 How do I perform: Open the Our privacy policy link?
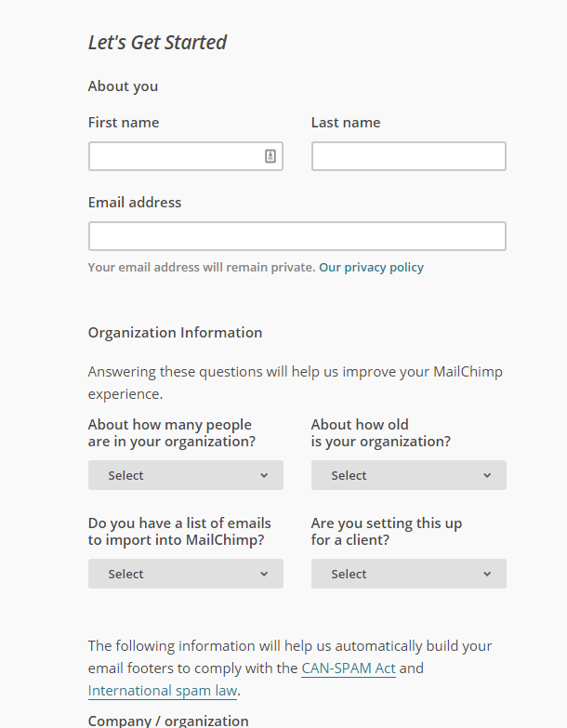click(371, 268)
